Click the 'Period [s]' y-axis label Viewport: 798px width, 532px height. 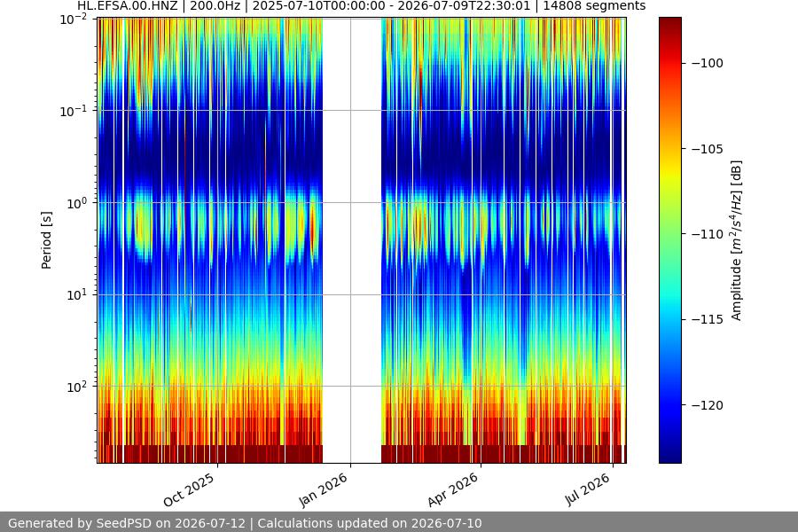pos(46,240)
